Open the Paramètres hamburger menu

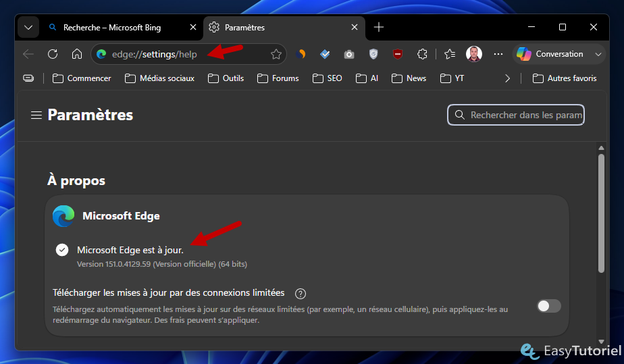[x=36, y=115]
